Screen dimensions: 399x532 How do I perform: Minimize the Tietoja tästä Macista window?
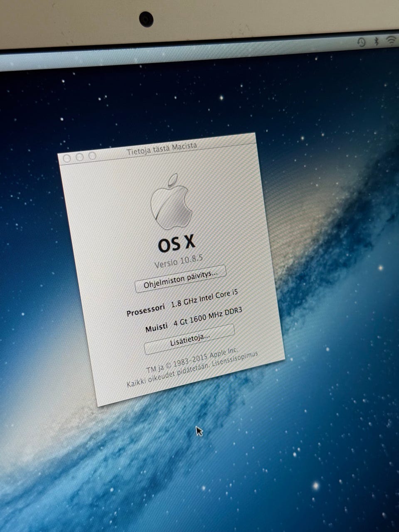click(80, 157)
